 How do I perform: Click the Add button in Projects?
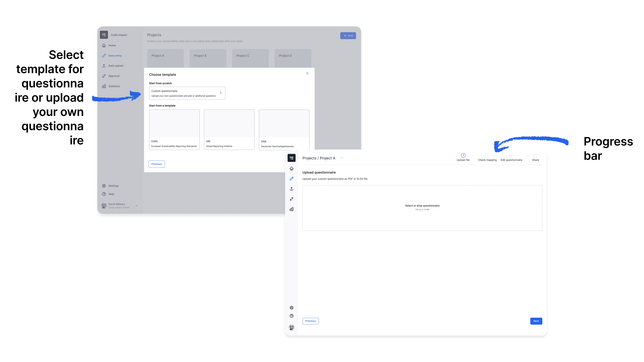(348, 36)
